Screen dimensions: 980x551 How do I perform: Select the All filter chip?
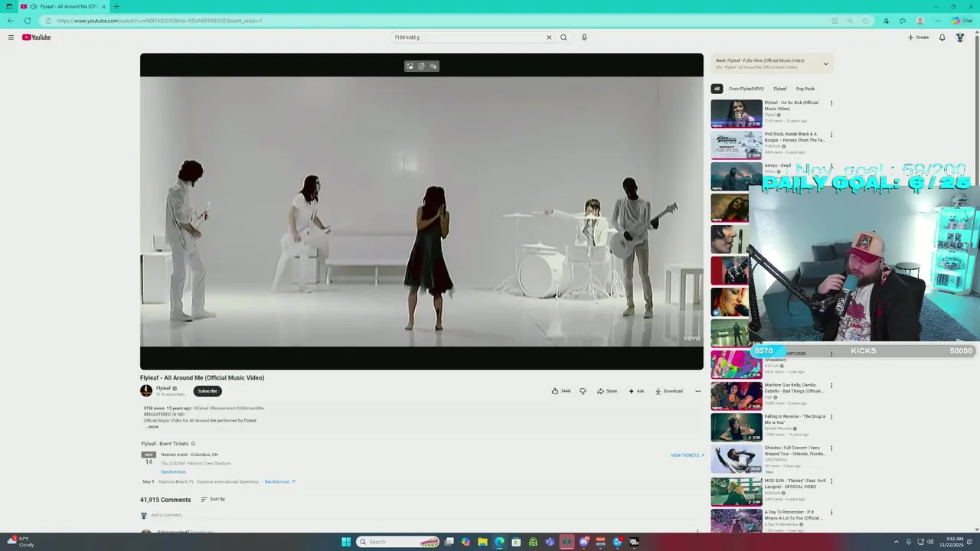(x=717, y=89)
